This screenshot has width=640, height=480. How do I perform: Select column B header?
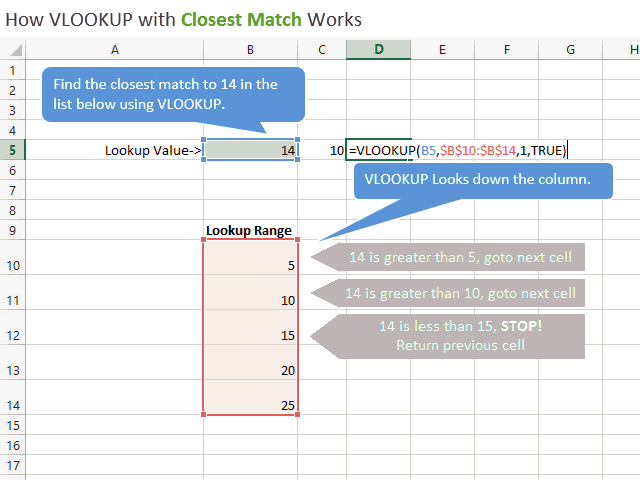pyautogui.click(x=249, y=50)
